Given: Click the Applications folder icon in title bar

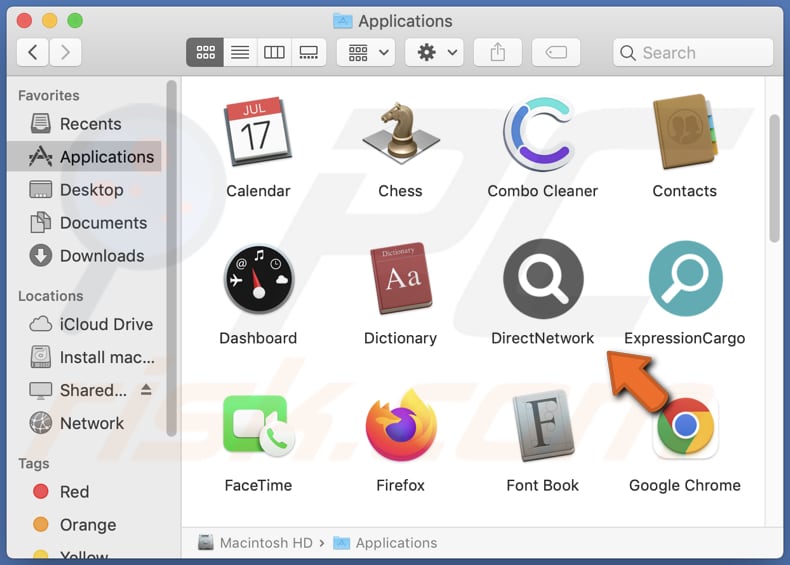Looking at the screenshot, I should 343,21.
